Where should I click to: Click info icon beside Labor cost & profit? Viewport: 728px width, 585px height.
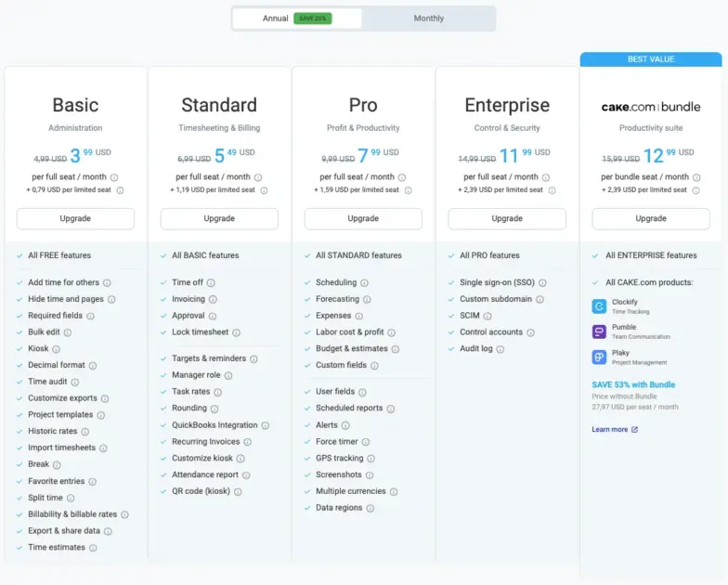(392, 332)
